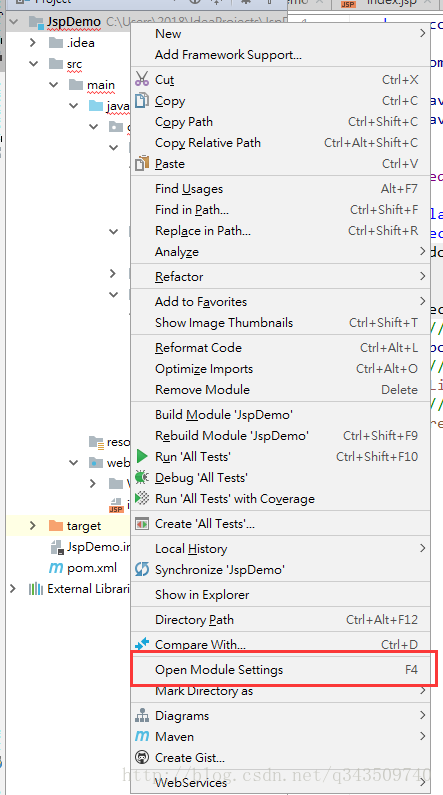Expand the .idea folder node
The image size is (443, 795).
(33, 43)
